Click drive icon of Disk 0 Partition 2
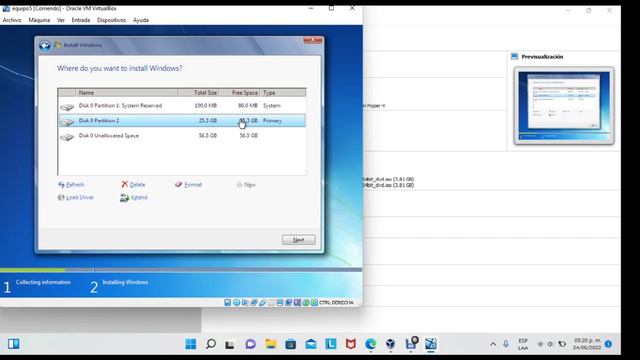640x360 pixels. point(67,122)
